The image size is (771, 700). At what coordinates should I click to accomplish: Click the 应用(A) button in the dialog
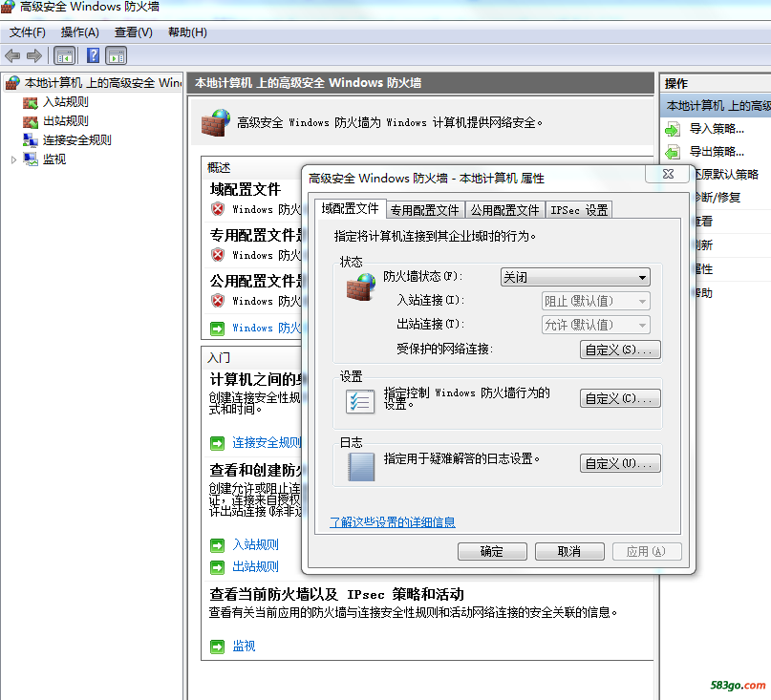click(647, 552)
